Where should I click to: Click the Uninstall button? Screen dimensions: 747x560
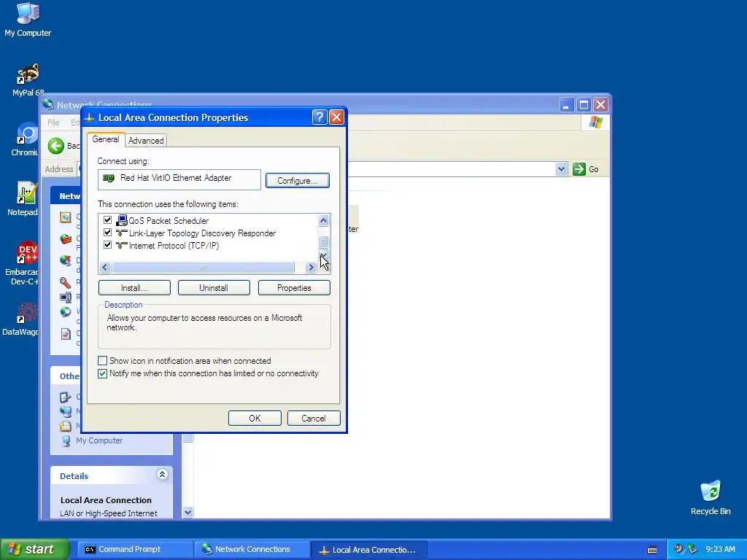pos(214,287)
